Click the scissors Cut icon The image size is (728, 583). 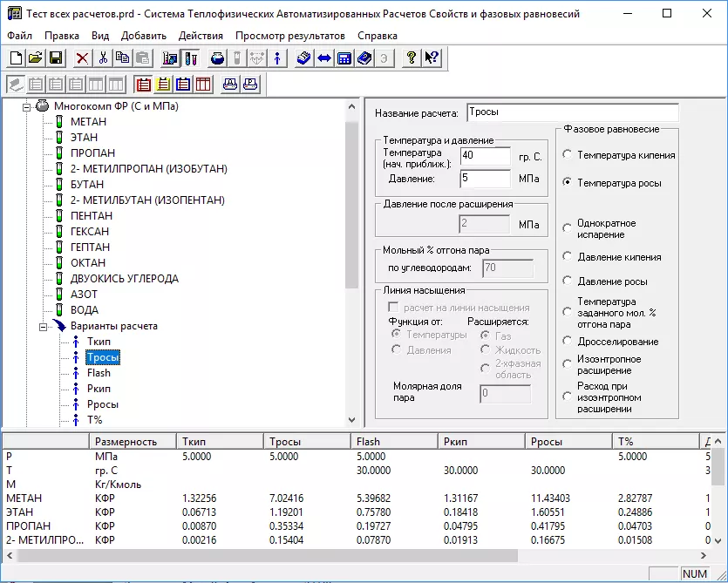point(102,58)
